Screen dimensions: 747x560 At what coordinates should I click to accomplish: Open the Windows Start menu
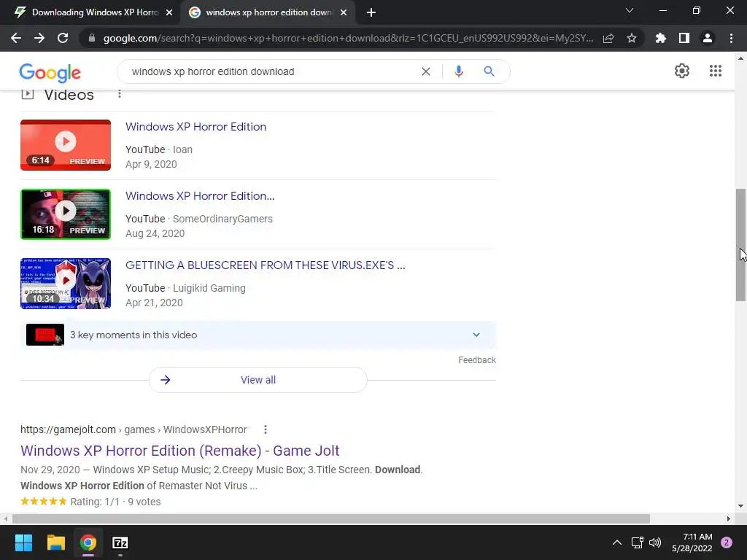pos(23,542)
